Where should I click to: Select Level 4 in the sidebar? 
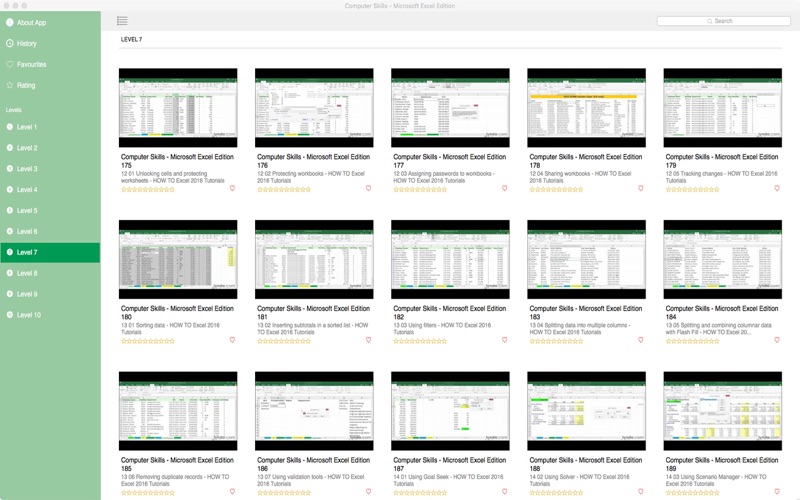pyautogui.click(x=50, y=189)
